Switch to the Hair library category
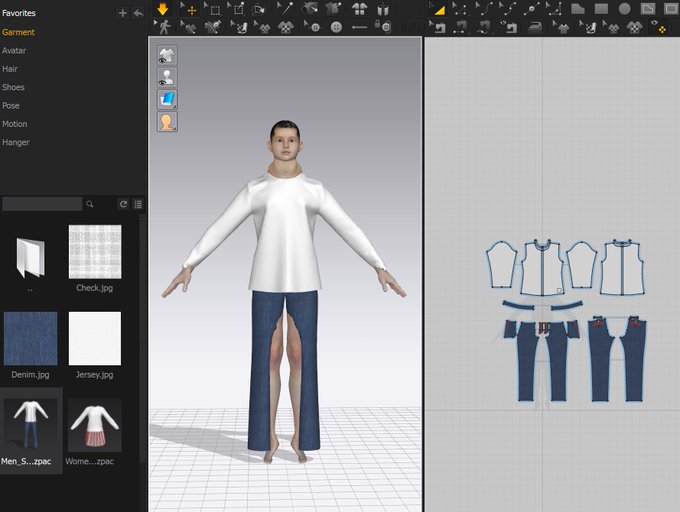The image size is (680, 512). point(10,69)
